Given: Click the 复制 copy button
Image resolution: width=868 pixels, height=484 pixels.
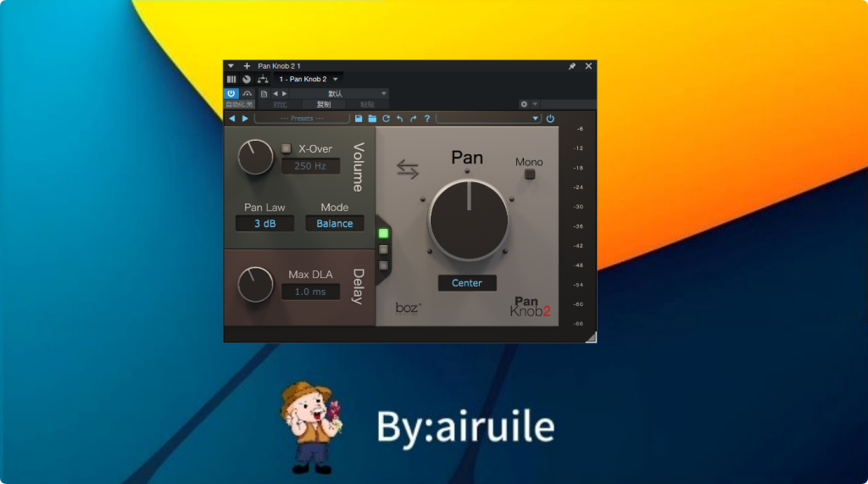Looking at the screenshot, I should tap(323, 104).
